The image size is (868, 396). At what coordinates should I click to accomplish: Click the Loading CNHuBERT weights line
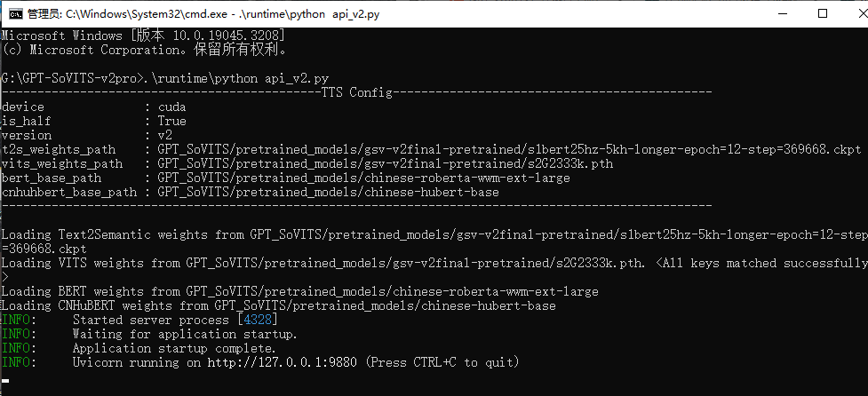(x=279, y=305)
